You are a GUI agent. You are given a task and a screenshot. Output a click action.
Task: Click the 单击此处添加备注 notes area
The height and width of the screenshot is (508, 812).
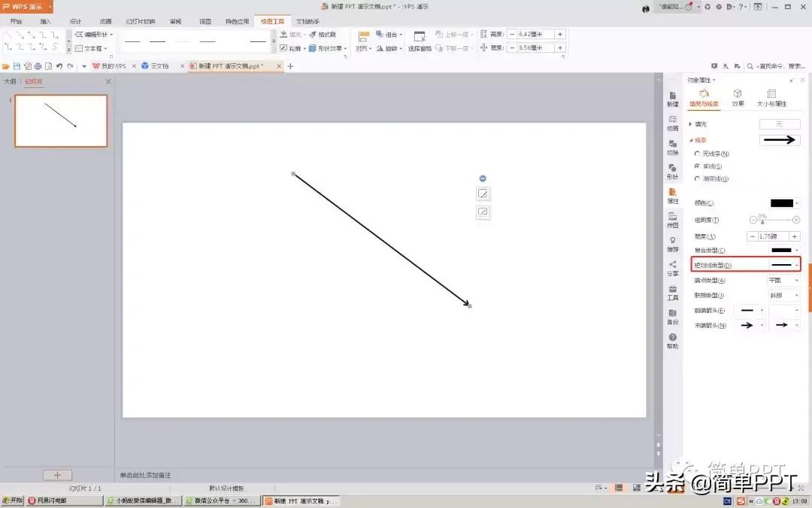coord(146,475)
